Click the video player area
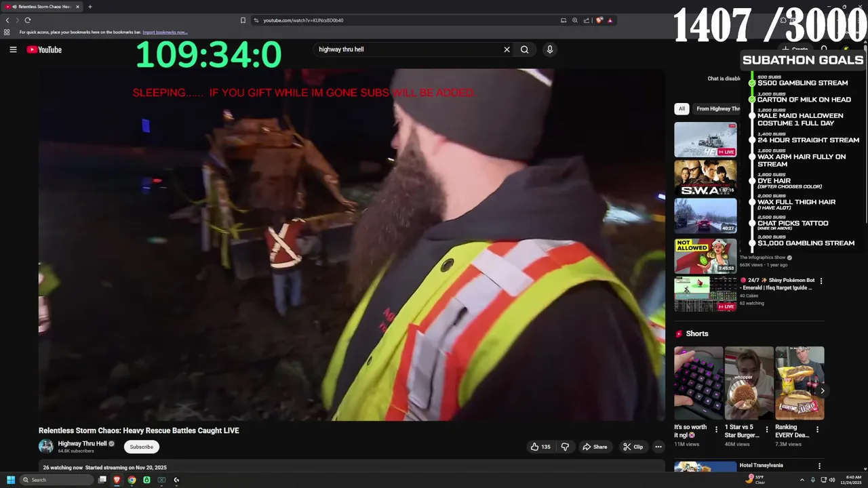 point(351,244)
